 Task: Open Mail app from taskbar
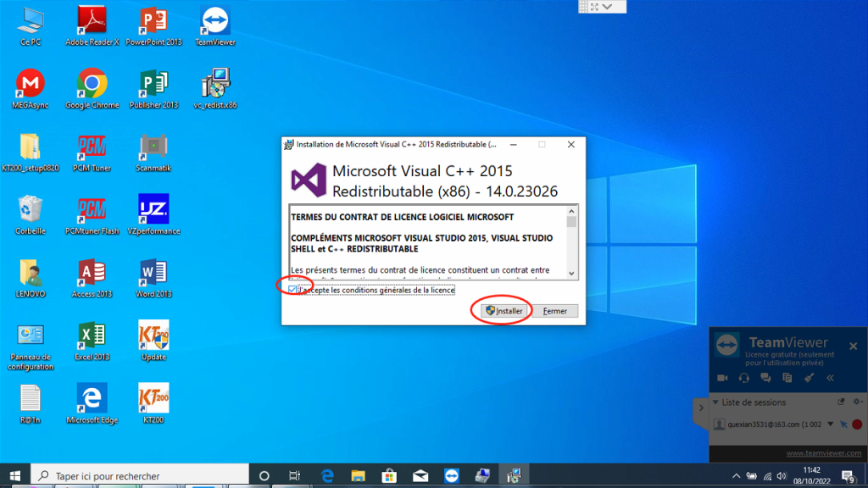(x=420, y=476)
